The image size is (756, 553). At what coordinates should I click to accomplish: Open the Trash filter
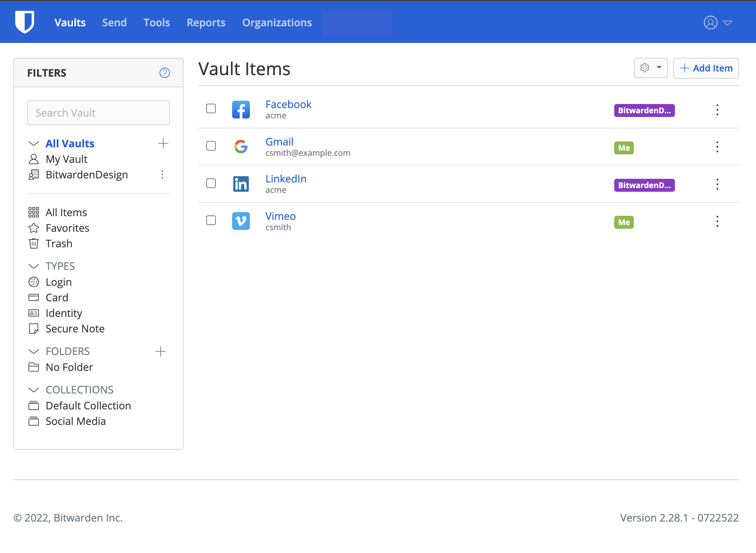59,243
